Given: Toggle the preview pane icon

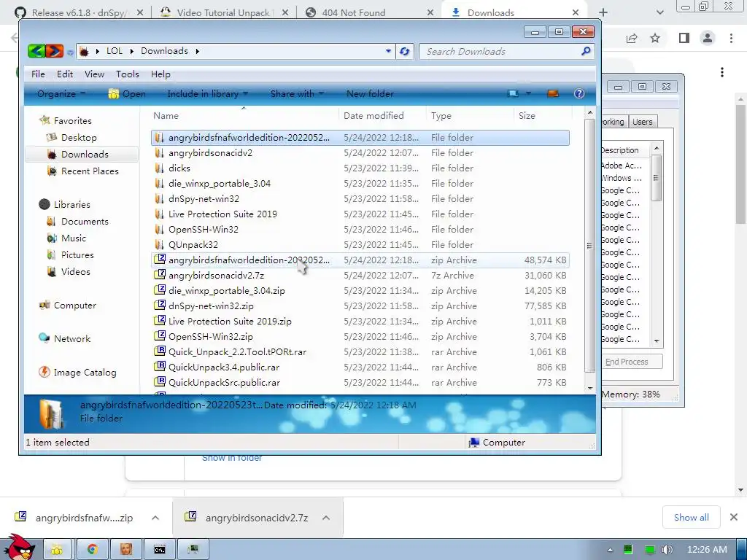Looking at the screenshot, I should click(553, 94).
